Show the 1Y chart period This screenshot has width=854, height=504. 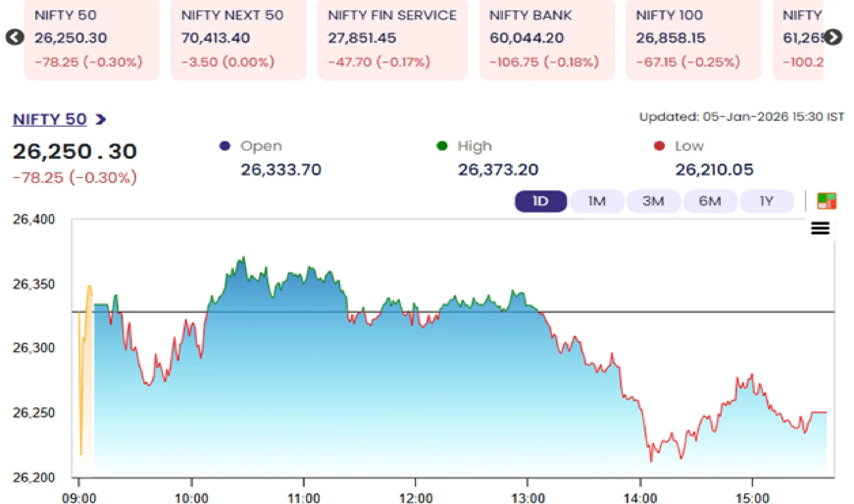click(x=766, y=201)
